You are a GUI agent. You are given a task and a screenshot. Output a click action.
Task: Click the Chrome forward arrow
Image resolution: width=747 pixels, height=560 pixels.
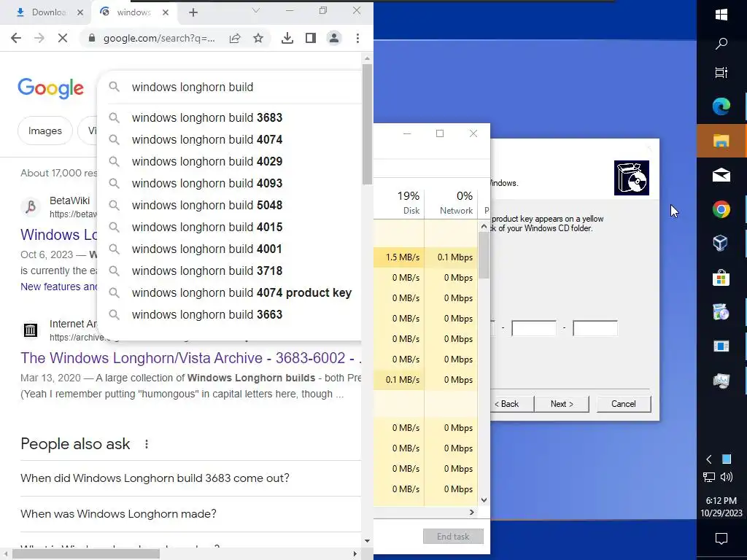(39, 38)
